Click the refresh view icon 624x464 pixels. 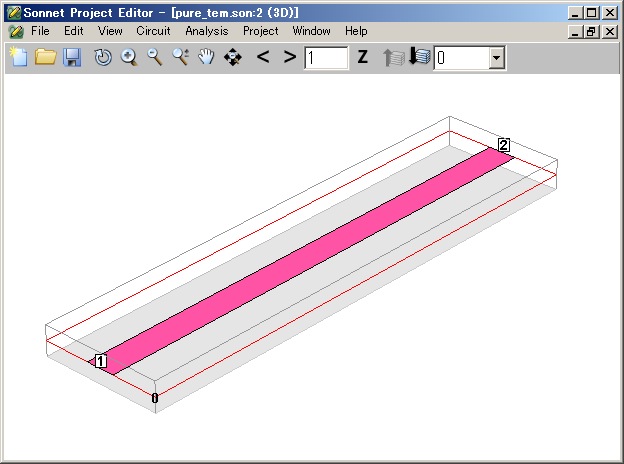pyautogui.click(x=103, y=57)
